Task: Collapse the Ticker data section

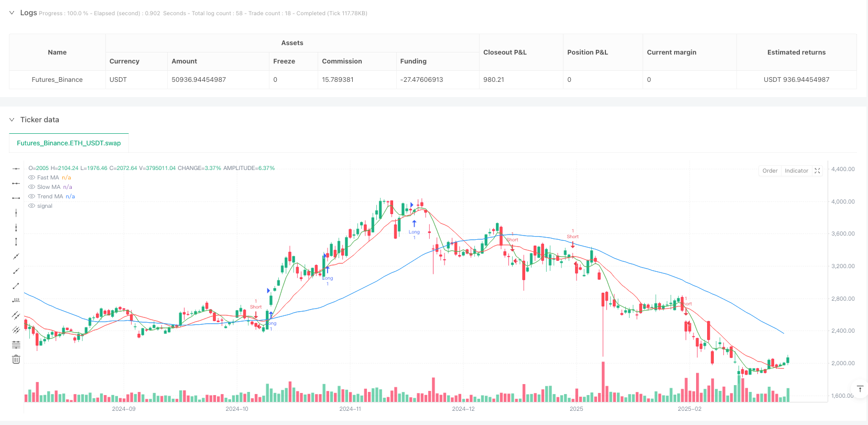Action: (12, 120)
